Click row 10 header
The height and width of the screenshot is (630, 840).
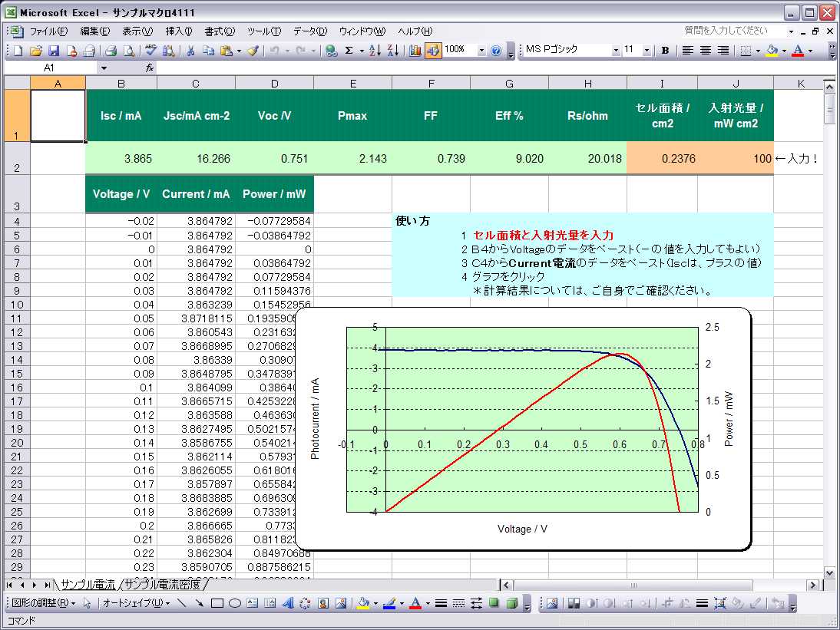pyautogui.click(x=17, y=305)
